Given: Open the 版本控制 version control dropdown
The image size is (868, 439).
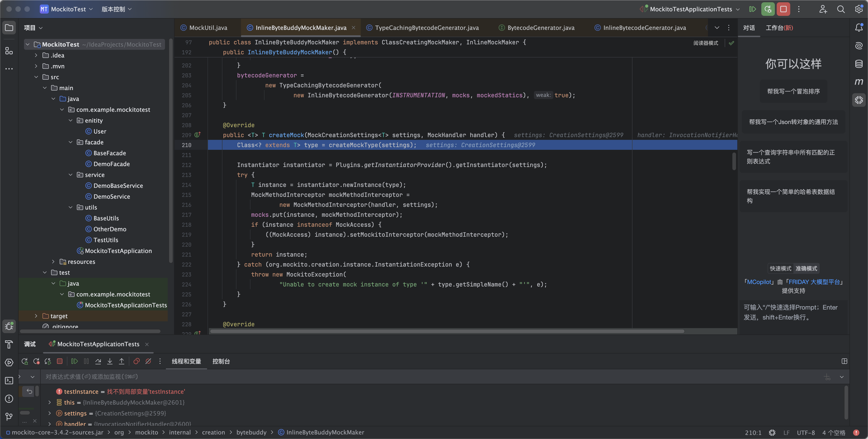Looking at the screenshot, I should coord(117,9).
